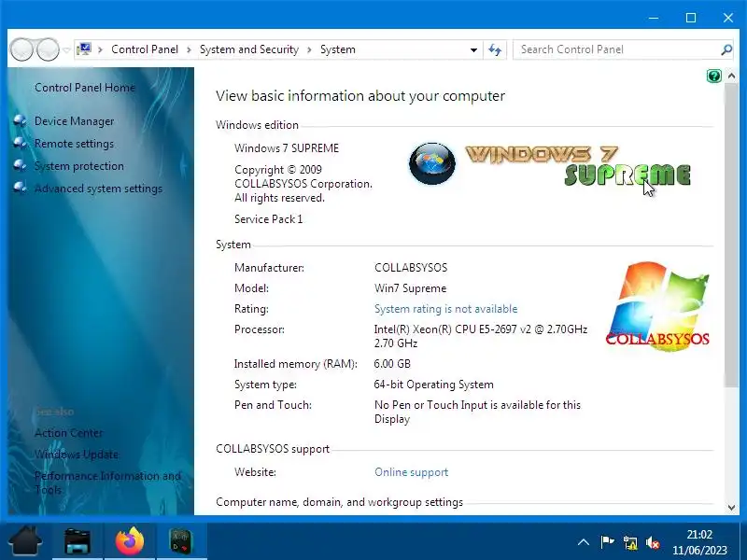Click the Remote settings shield icon
This screenshot has height=560, width=747.
[x=20, y=143]
